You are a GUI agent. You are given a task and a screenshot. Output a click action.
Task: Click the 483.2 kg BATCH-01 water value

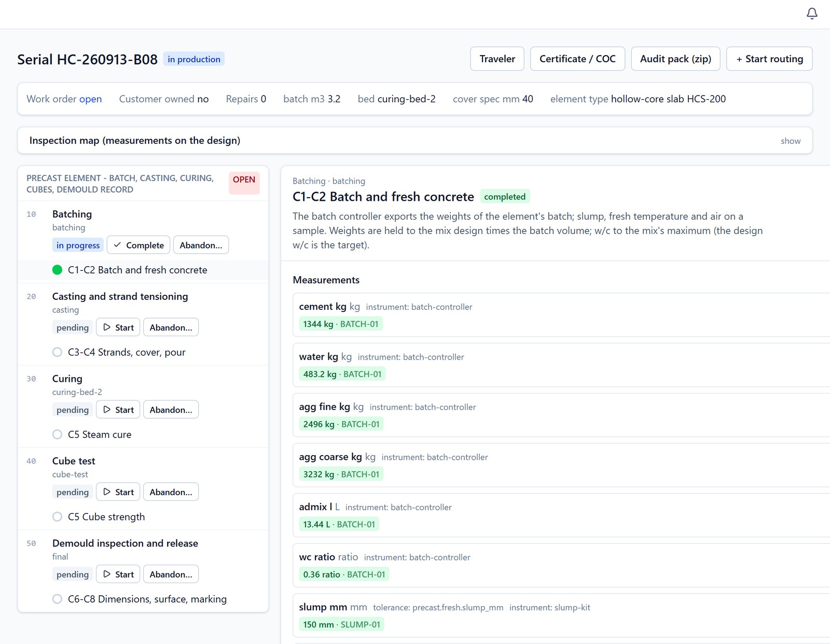tap(342, 374)
